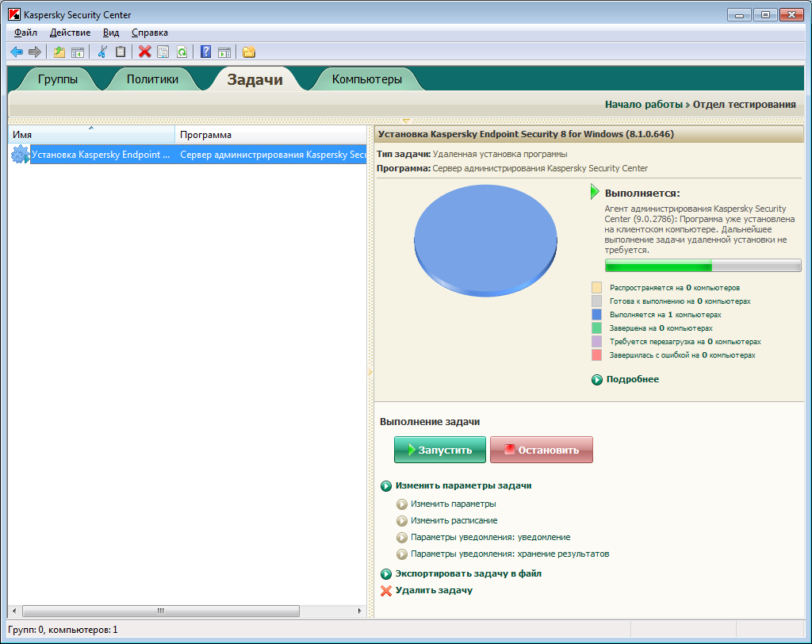Open Properties via the toolbar sheet icon

pos(163,52)
